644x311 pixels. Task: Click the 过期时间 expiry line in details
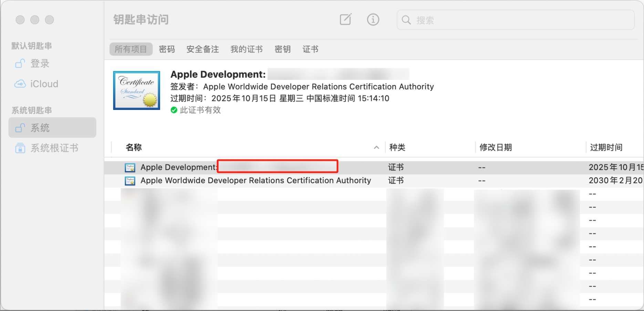tap(280, 98)
